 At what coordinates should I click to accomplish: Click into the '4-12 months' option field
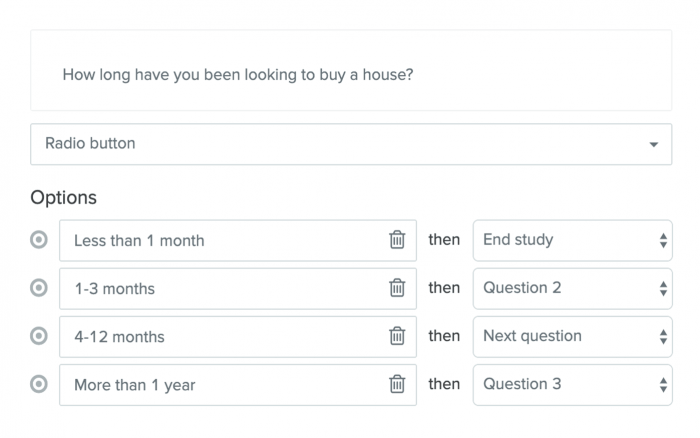coord(220,336)
